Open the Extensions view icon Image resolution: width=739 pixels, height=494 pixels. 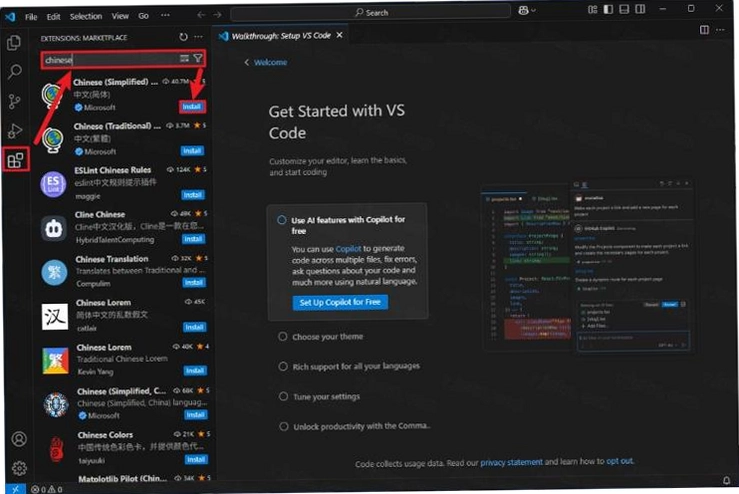pos(16,159)
